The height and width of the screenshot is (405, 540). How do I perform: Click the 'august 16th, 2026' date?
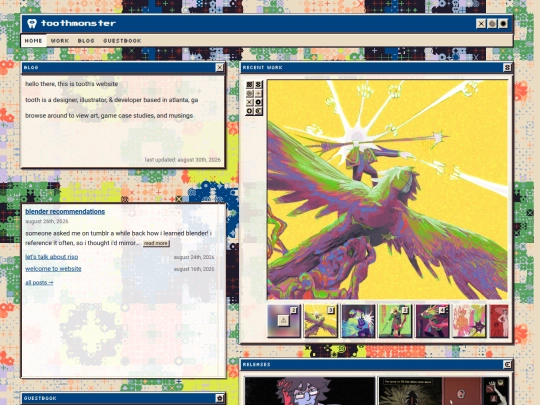click(194, 269)
